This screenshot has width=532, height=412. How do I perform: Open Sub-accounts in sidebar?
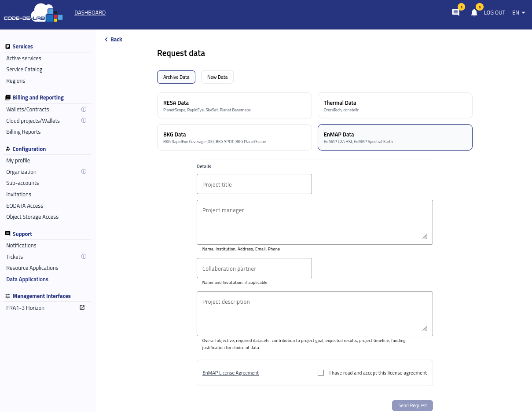22,183
